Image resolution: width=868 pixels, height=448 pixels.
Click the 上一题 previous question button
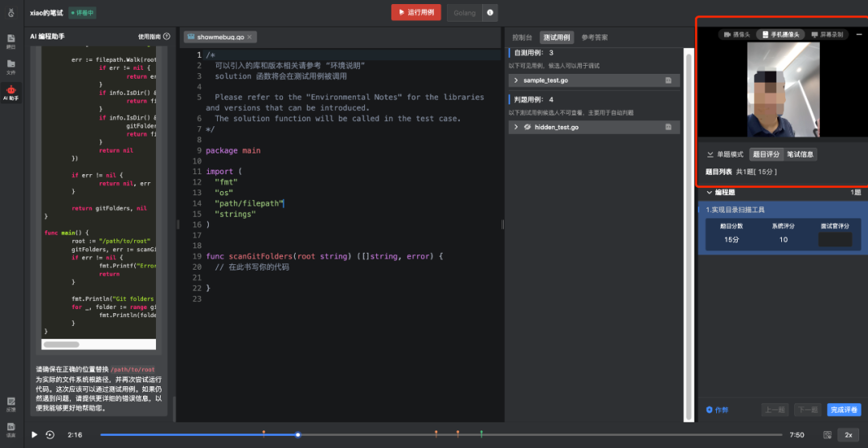[x=775, y=409]
